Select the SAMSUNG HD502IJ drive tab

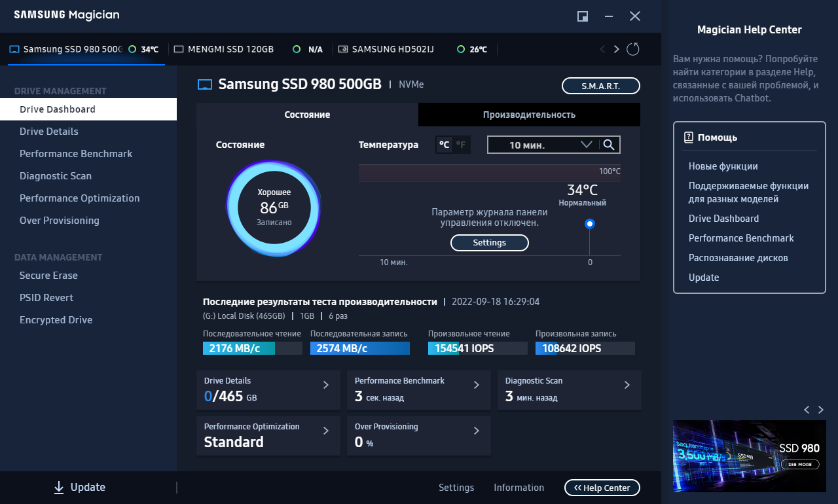pos(414,49)
